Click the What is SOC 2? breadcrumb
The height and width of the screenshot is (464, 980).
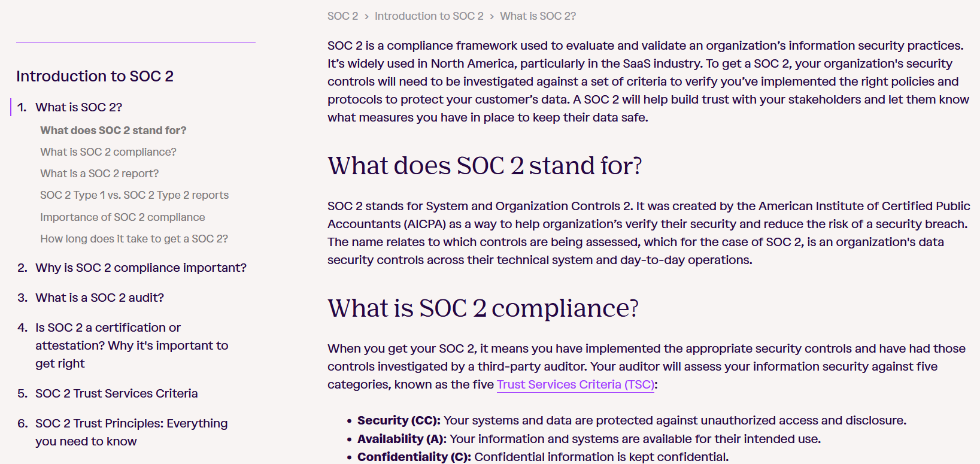538,16
